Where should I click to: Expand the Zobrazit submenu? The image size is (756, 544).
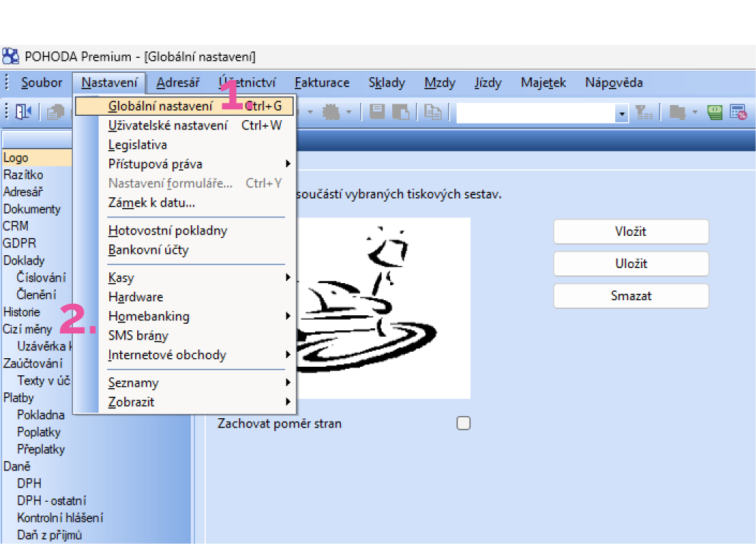(288, 402)
